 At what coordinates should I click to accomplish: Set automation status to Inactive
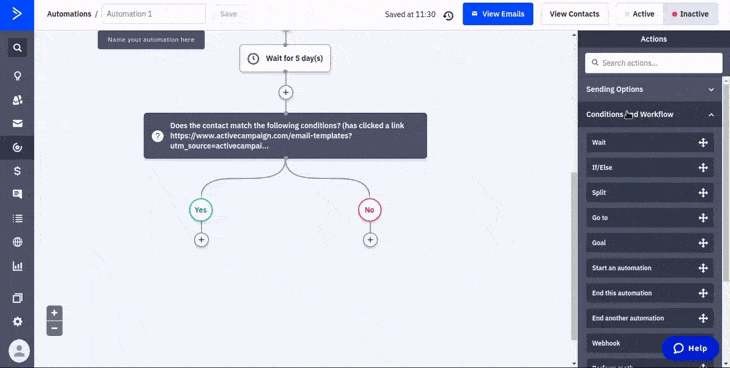click(690, 14)
